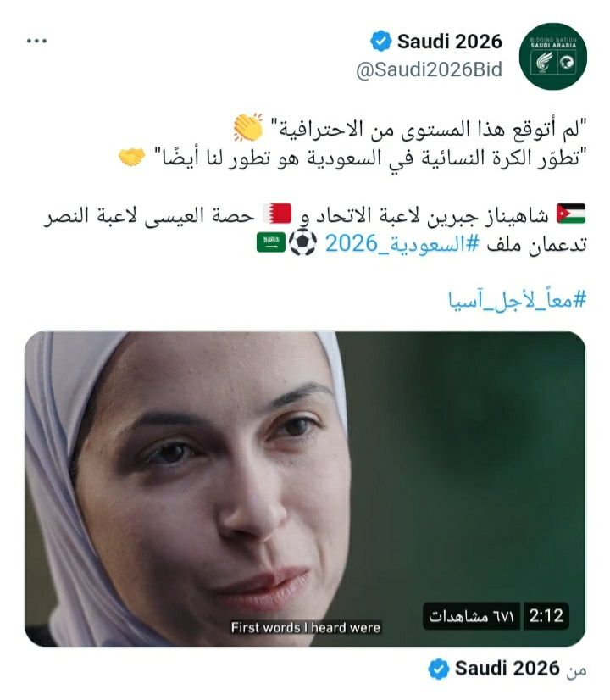This screenshot has height=700, width=610.
Task: Open the @Saudi2026Bid handle link
Action: tap(429, 69)
